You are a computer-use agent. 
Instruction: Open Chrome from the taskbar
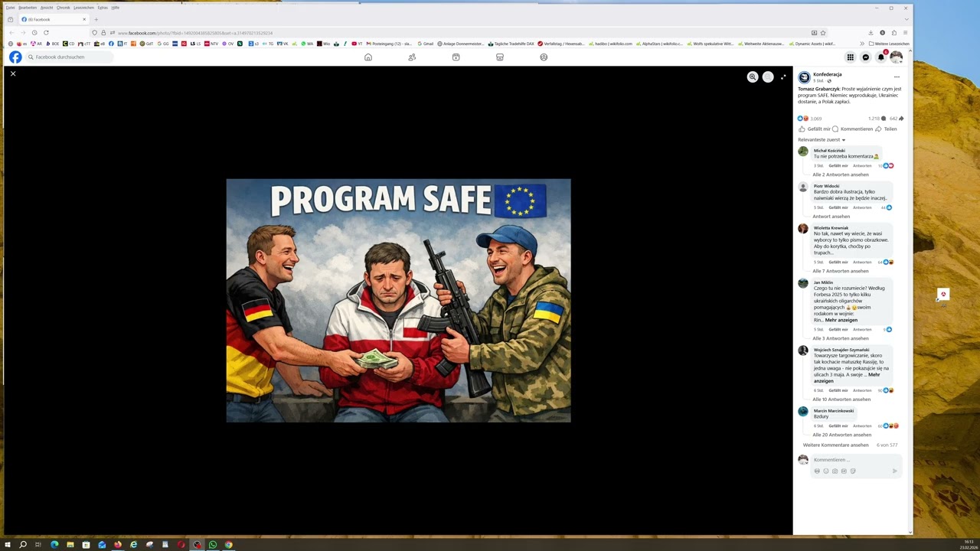pos(228,545)
